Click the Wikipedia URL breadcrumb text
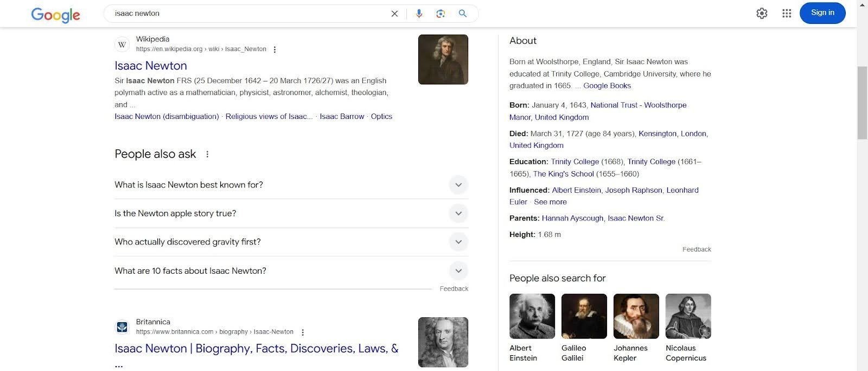868x371 pixels. [201, 49]
